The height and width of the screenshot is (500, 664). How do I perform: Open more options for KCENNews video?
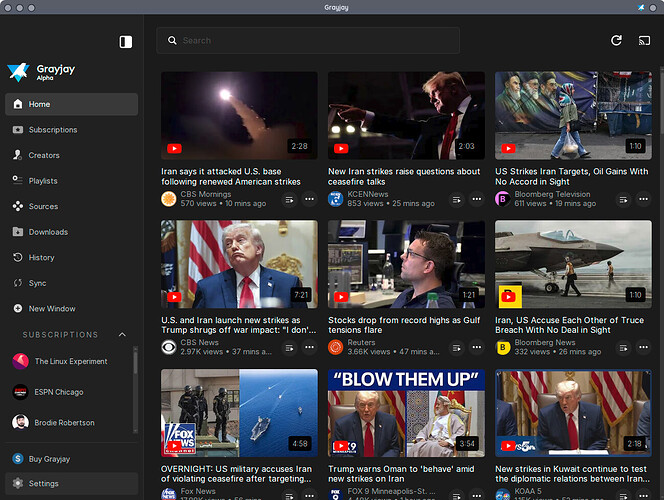click(476, 199)
